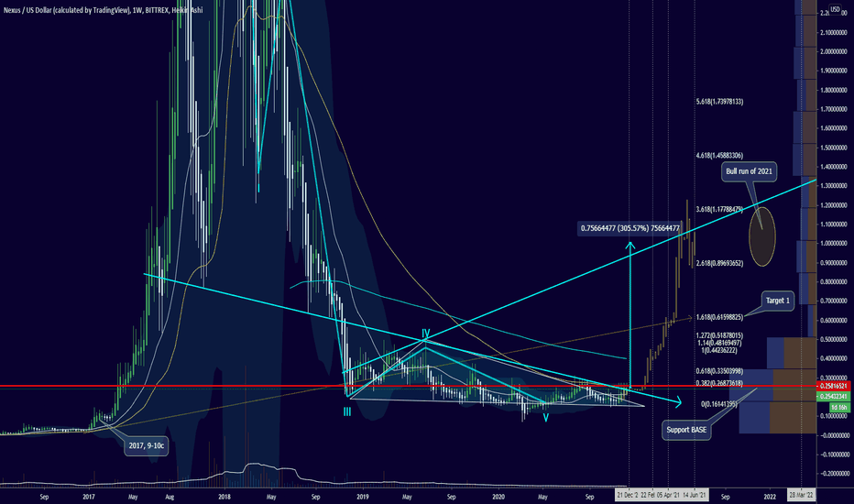854x504 pixels.
Task: Click the Fibonacci level 0.382(0.26873618)
Action: (719, 383)
